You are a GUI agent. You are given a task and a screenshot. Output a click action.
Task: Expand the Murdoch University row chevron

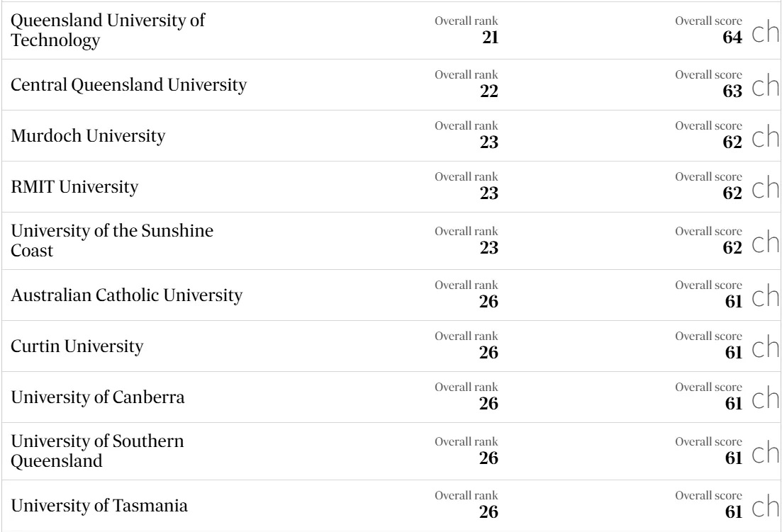pyautogui.click(x=764, y=140)
